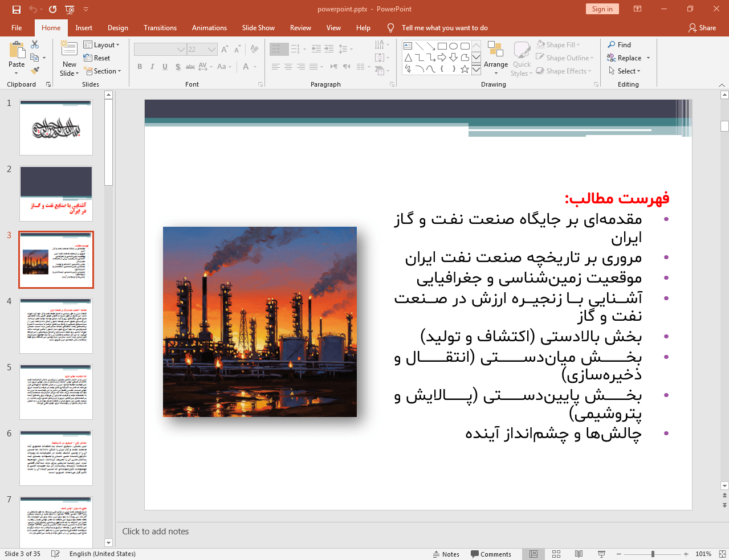This screenshot has height=560, width=729.
Task: Click the Arrange button
Action: click(495, 58)
